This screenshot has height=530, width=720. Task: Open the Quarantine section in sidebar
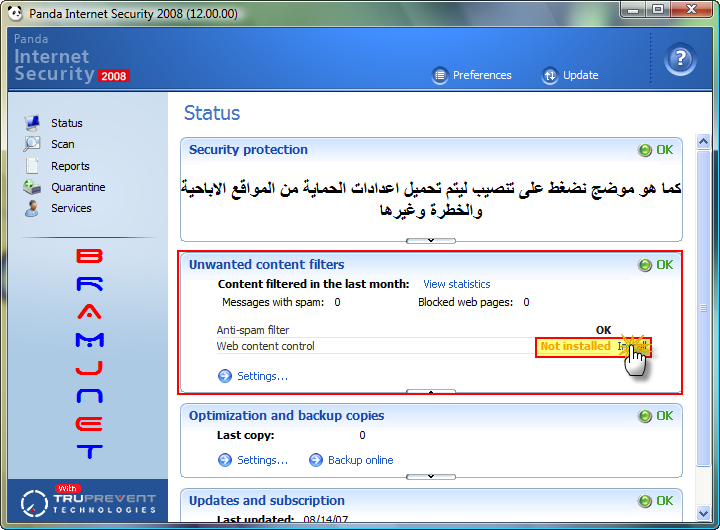point(78,187)
